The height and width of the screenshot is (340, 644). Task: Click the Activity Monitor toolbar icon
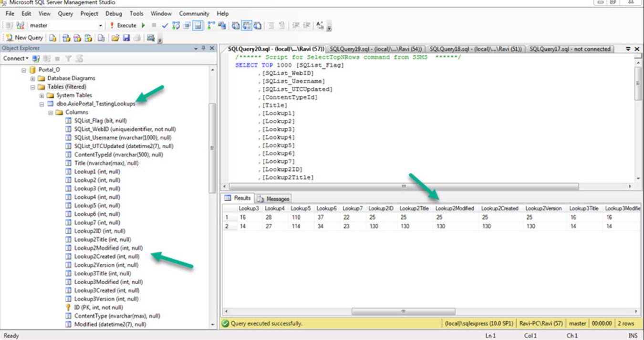(x=151, y=38)
